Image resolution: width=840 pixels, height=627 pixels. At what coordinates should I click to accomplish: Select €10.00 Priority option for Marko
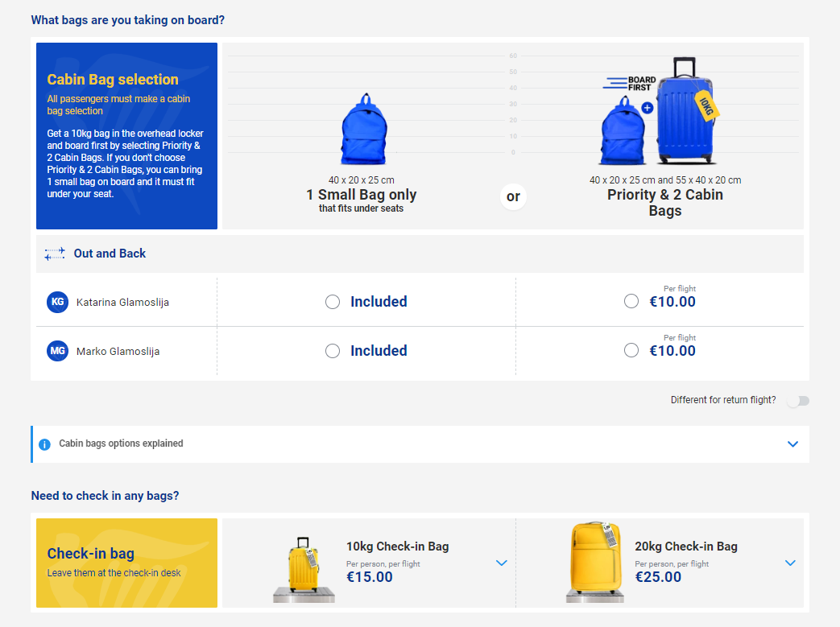click(631, 350)
